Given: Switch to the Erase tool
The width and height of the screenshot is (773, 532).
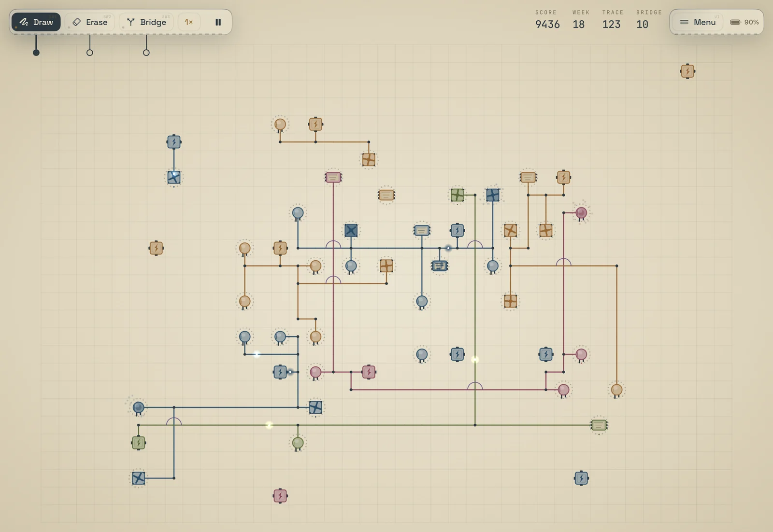Looking at the screenshot, I should tap(90, 22).
